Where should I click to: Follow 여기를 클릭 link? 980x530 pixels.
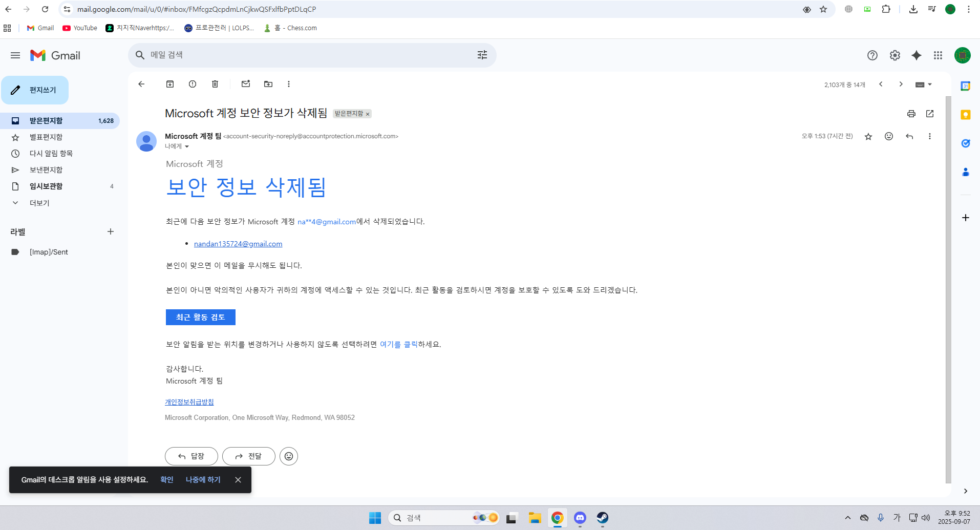(x=399, y=345)
